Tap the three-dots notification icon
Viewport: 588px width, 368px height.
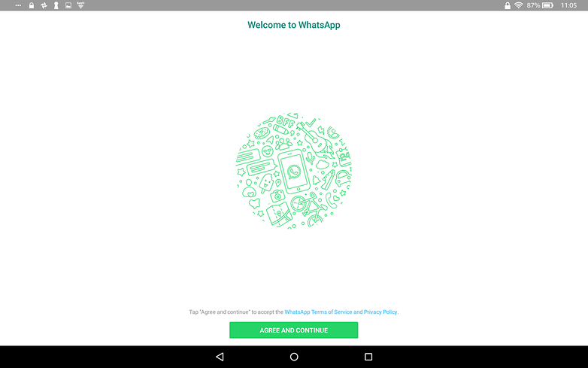tap(18, 5)
